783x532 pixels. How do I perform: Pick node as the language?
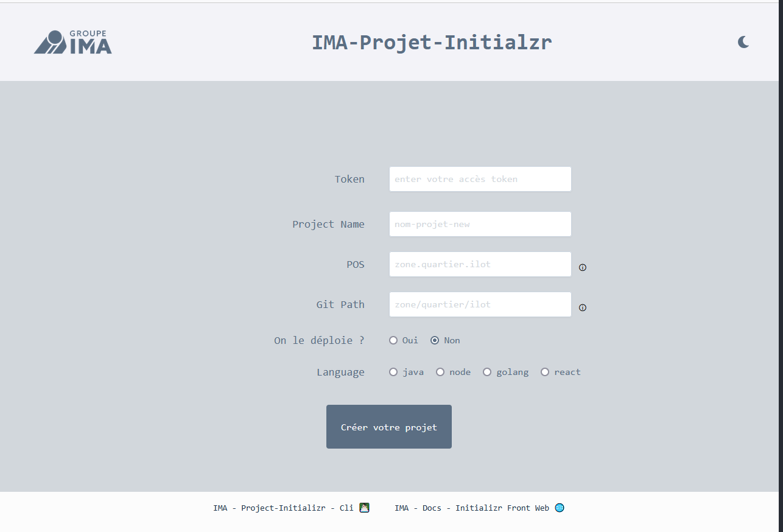click(440, 372)
